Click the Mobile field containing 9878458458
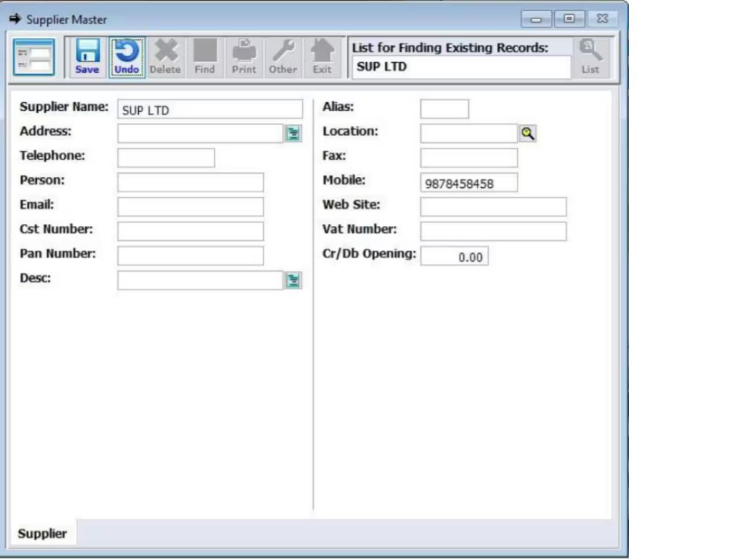Screen dimensions: 747x560 (469, 183)
